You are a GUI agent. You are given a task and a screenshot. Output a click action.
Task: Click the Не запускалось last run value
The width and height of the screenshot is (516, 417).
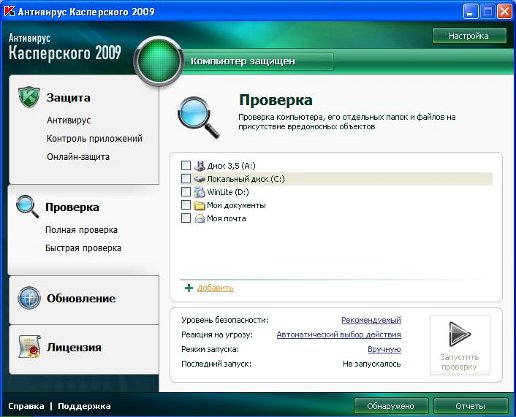tap(371, 364)
